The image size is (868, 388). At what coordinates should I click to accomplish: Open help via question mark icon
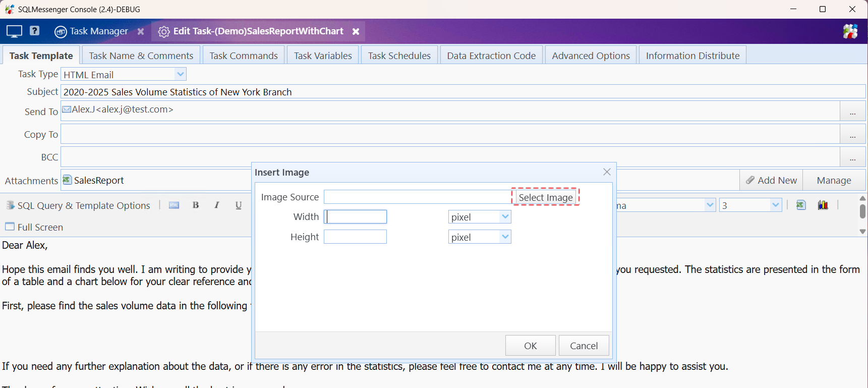[34, 31]
